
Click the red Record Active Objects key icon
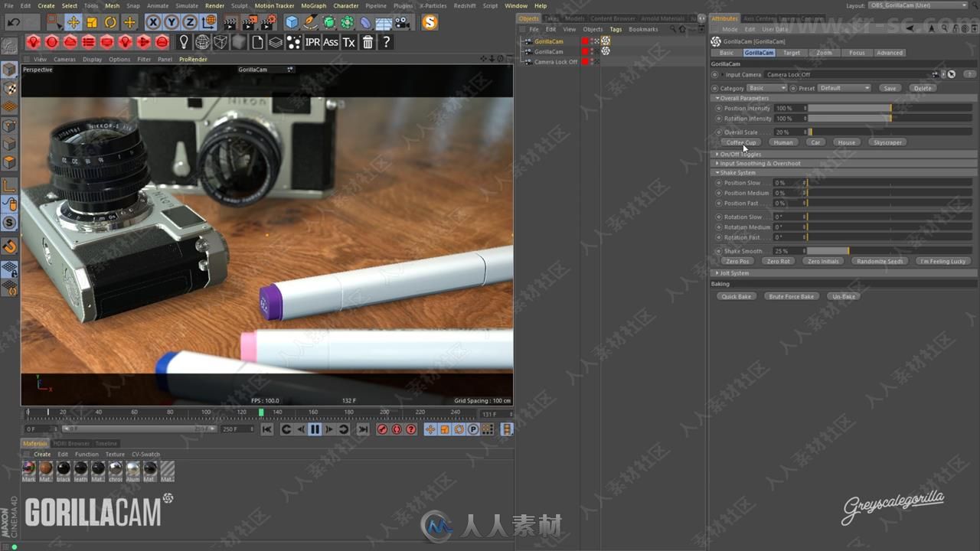pos(382,429)
